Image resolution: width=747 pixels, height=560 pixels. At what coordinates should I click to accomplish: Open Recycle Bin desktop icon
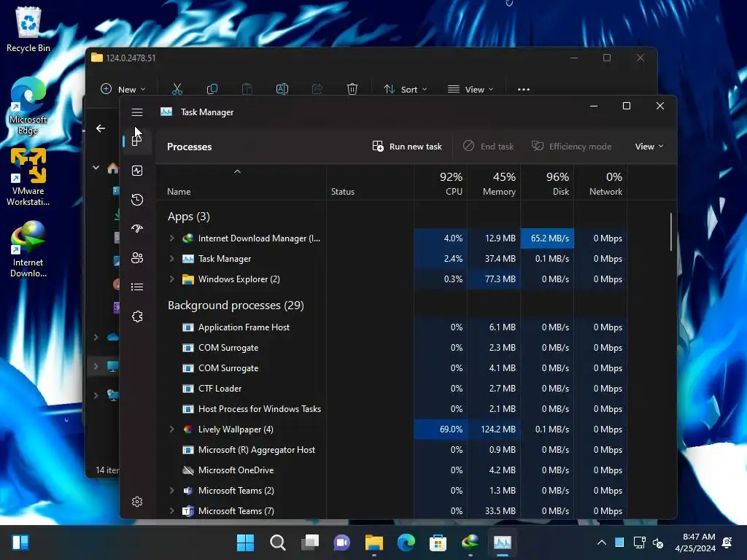coord(28,29)
